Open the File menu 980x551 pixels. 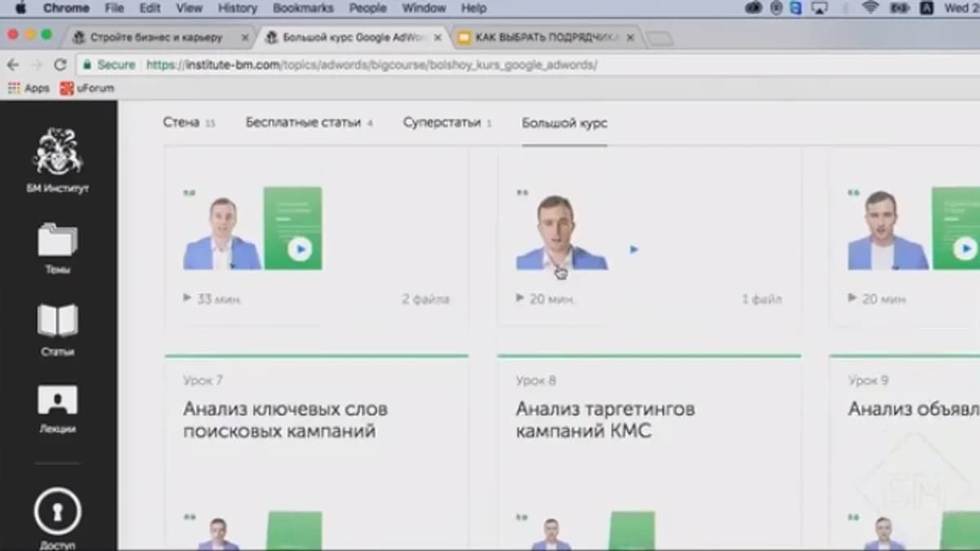[114, 8]
